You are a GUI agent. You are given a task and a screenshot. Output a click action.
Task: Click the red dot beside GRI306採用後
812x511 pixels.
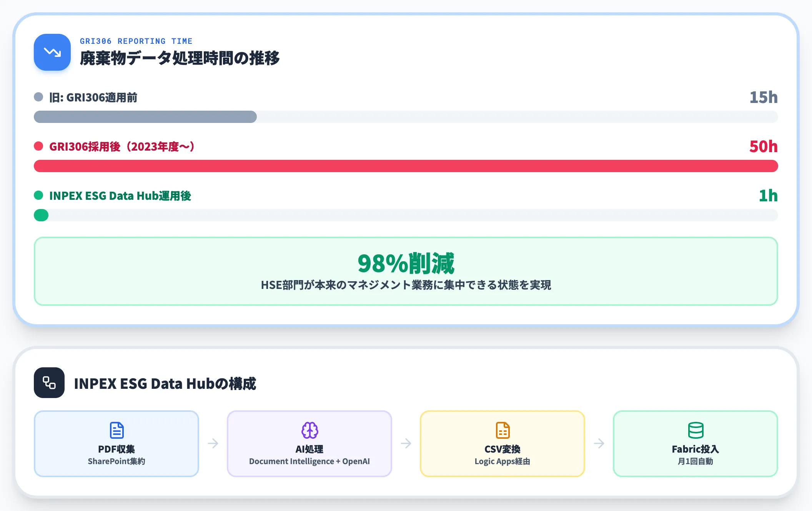38,146
